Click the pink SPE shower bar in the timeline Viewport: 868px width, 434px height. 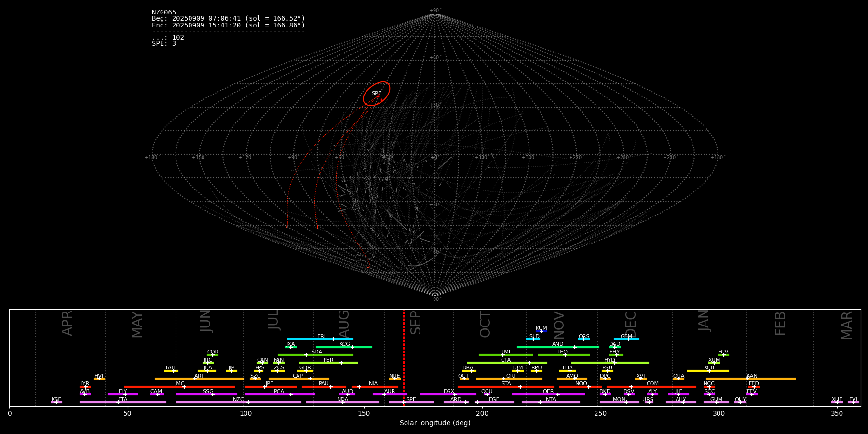(411, 402)
